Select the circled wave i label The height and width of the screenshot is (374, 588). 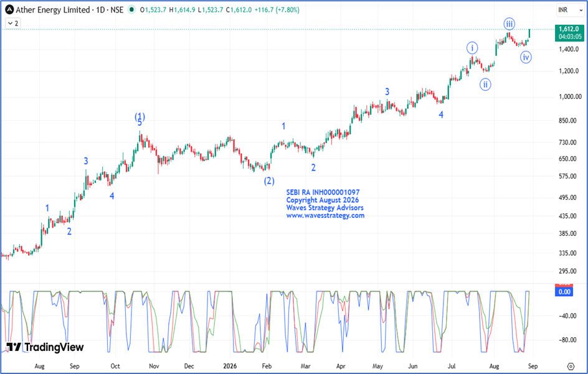pyautogui.click(x=472, y=48)
